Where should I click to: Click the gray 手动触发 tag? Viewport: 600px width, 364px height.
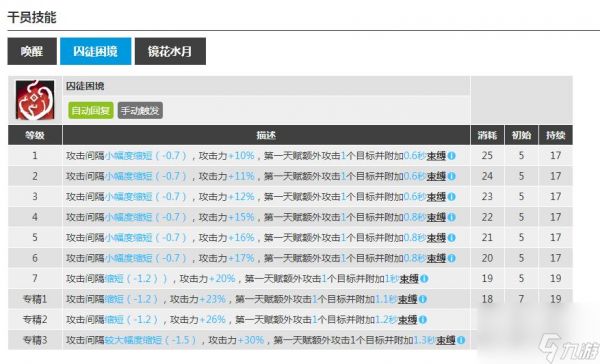pos(140,111)
